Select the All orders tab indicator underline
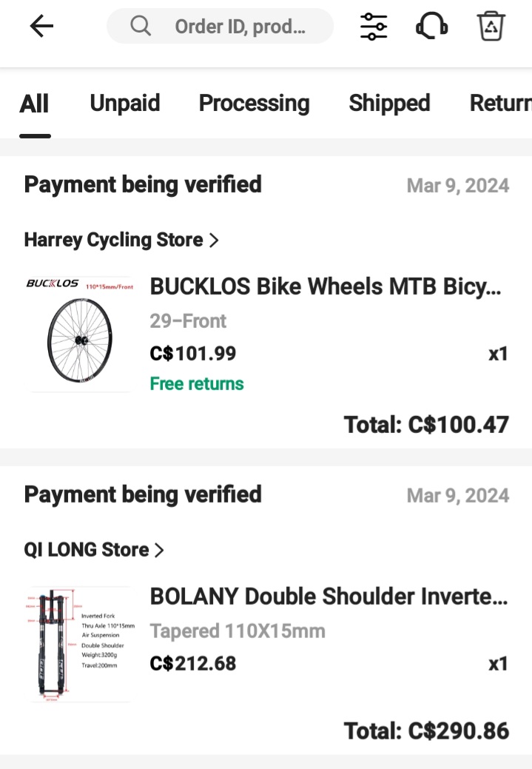This screenshot has height=769, width=532. coord(34,135)
